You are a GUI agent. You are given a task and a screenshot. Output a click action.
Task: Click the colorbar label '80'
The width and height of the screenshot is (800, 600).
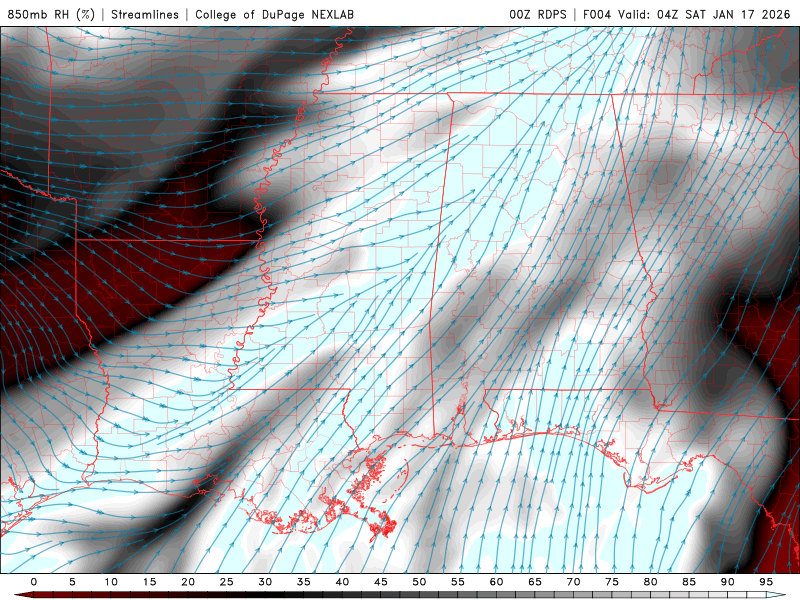click(x=650, y=582)
